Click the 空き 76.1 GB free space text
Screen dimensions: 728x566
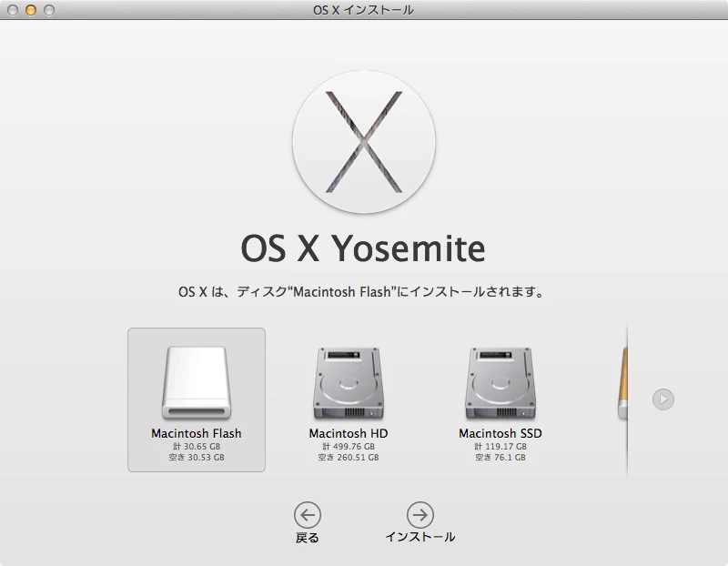tap(500, 458)
